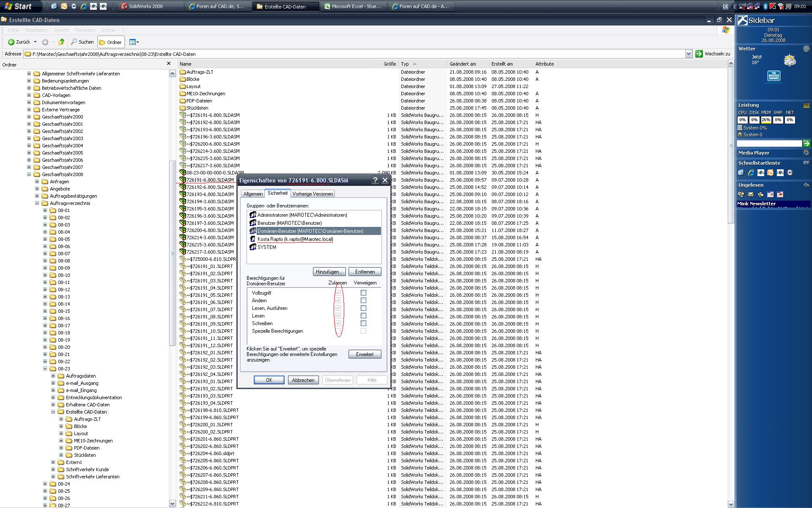Open SolidWorks 2008 from the taskbar
The width and height of the screenshot is (812, 508).
click(146, 6)
